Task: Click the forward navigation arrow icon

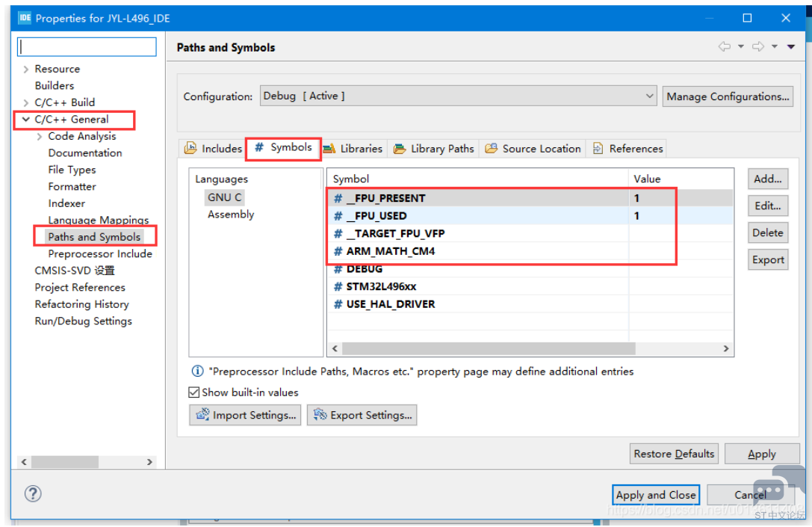Action: click(x=758, y=47)
